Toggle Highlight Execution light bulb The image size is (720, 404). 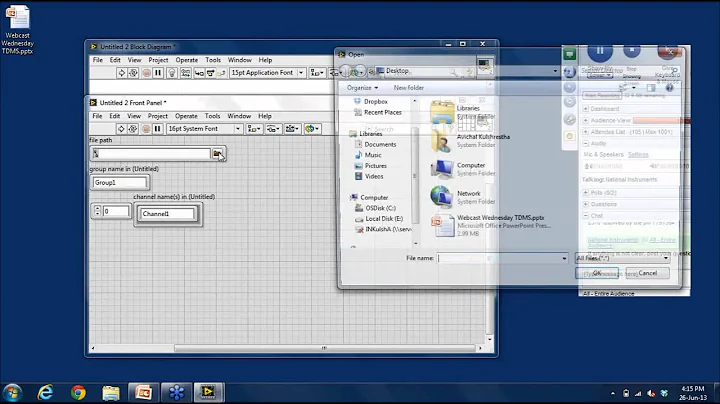(172, 73)
